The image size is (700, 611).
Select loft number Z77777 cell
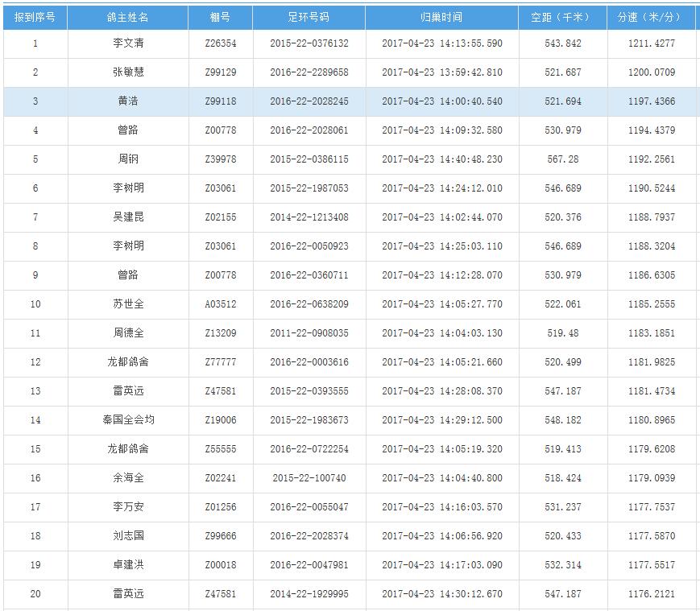[x=220, y=362]
